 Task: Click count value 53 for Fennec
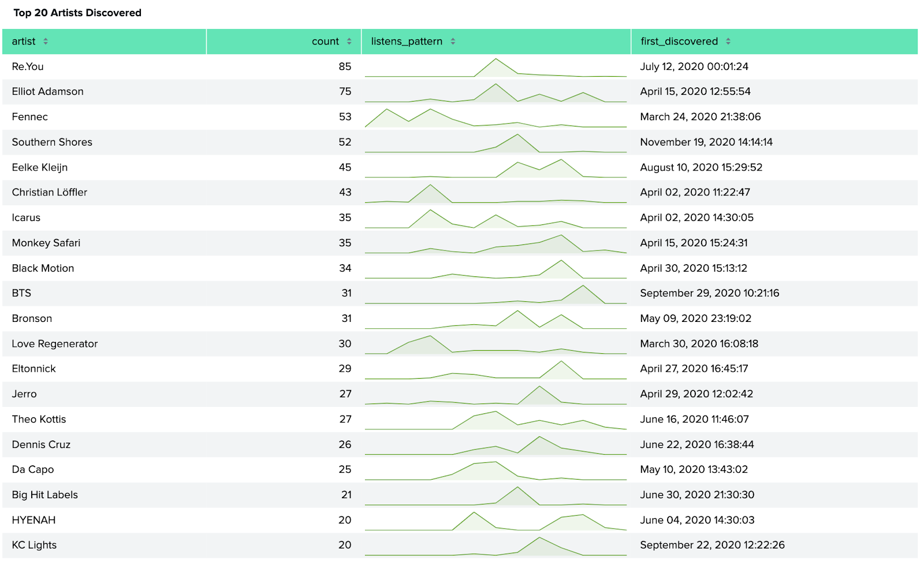click(x=345, y=117)
